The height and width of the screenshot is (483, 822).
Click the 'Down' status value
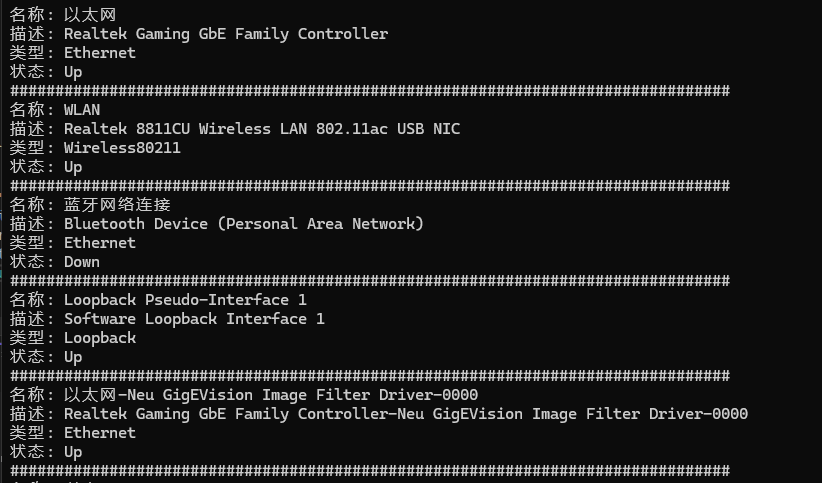[x=82, y=262]
